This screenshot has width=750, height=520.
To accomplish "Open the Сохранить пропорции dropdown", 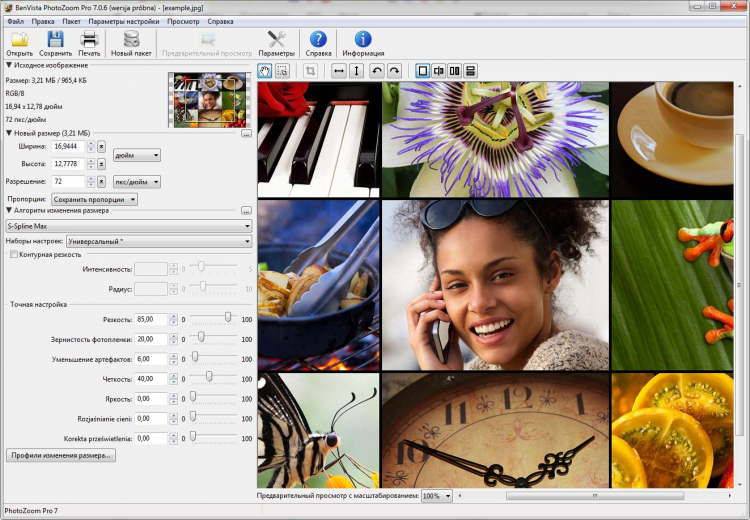I will [94, 199].
